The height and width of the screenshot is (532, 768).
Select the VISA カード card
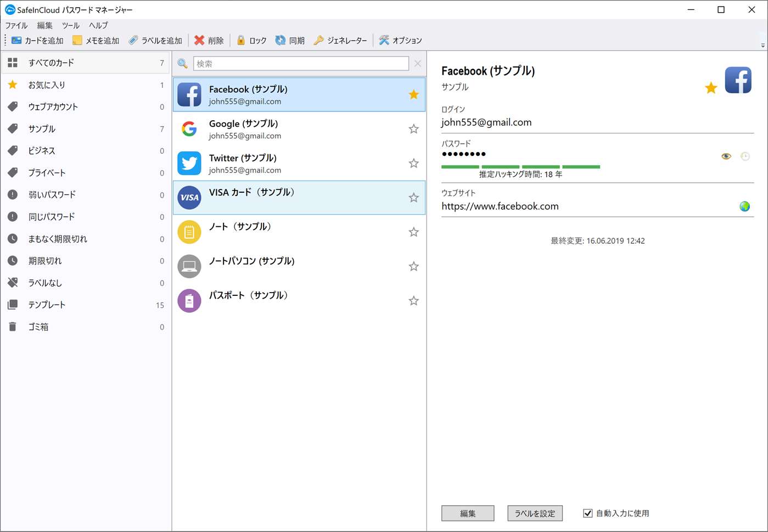pyautogui.click(x=299, y=198)
